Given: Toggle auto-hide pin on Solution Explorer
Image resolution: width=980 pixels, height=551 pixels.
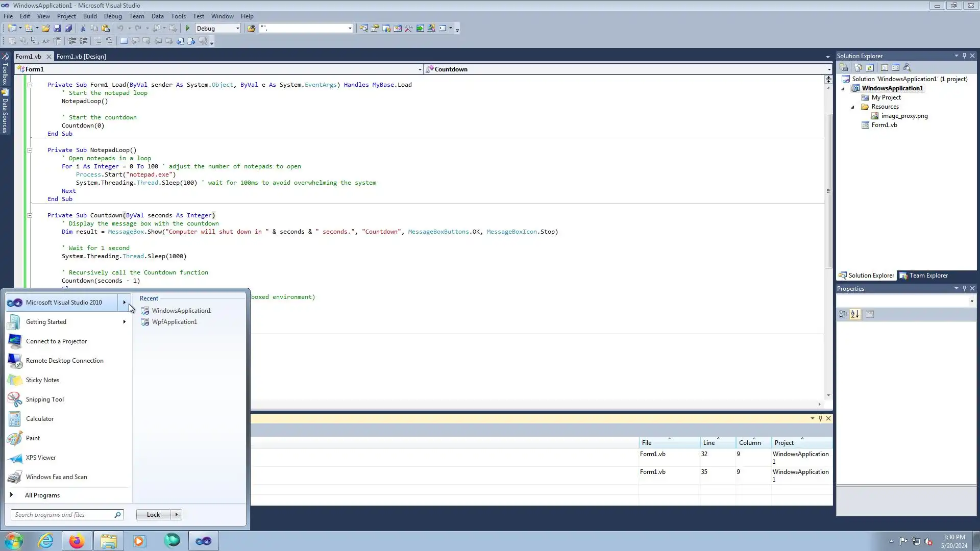Looking at the screenshot, I should click(x=964, y=56).
